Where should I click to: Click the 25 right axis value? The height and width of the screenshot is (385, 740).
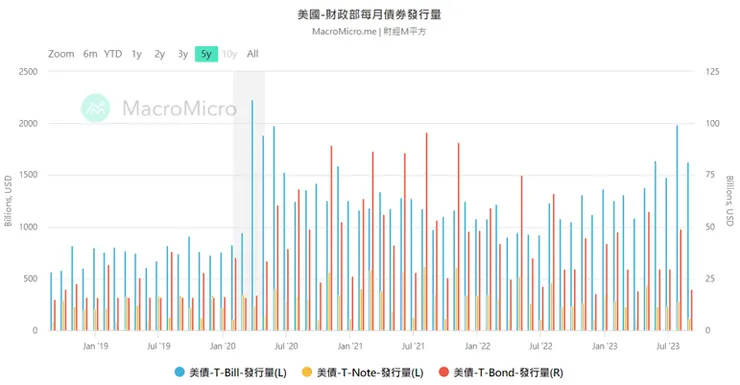[x=710, y=278]
